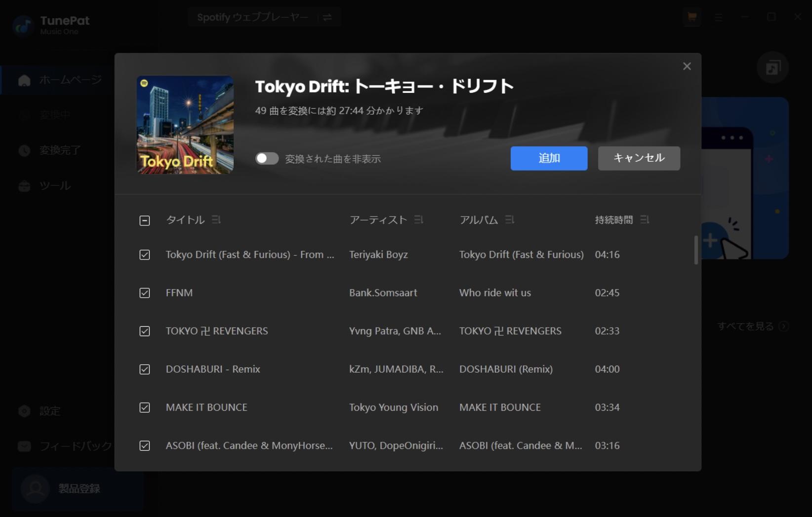This screenshot has width=812, height=517.
Task: Click the TunePat logo icon
Action: click(x=23, y=26)
